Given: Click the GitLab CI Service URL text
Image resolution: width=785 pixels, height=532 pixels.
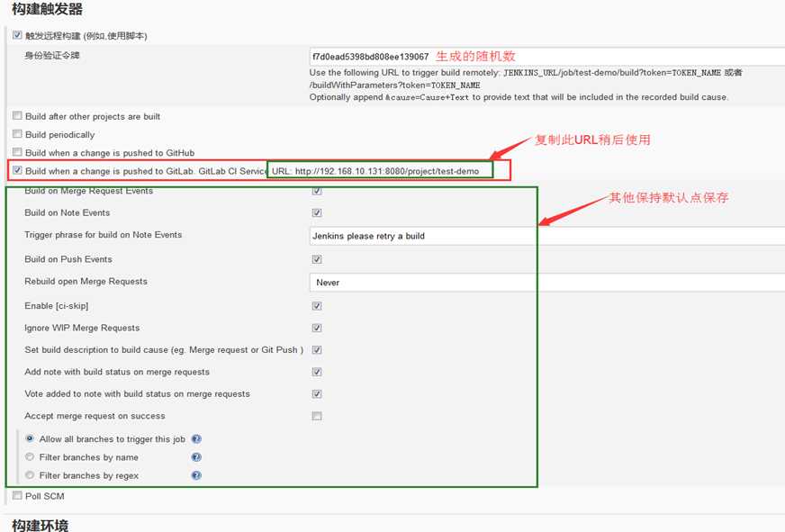Looking at the screenshot, I should (375, 171).
